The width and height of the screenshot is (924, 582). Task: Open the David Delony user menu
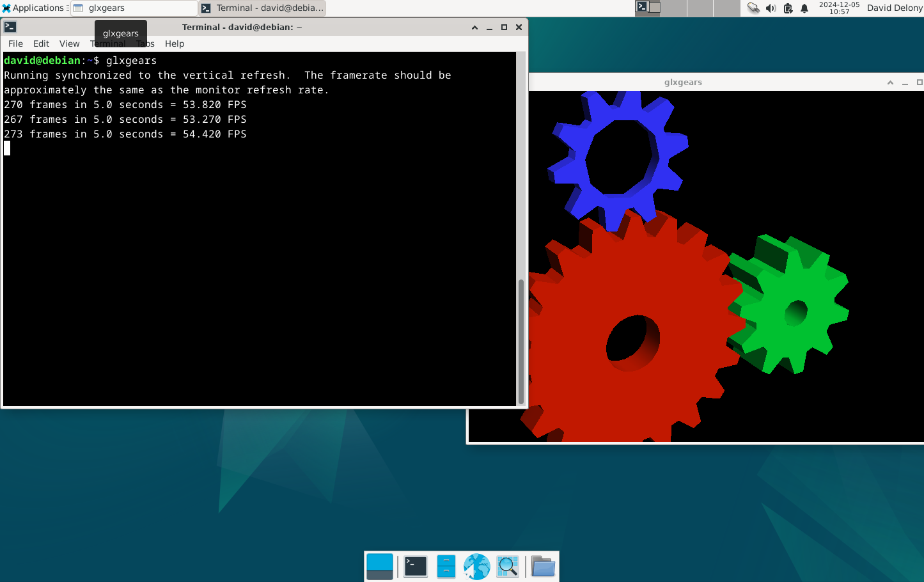click(895, 8)
